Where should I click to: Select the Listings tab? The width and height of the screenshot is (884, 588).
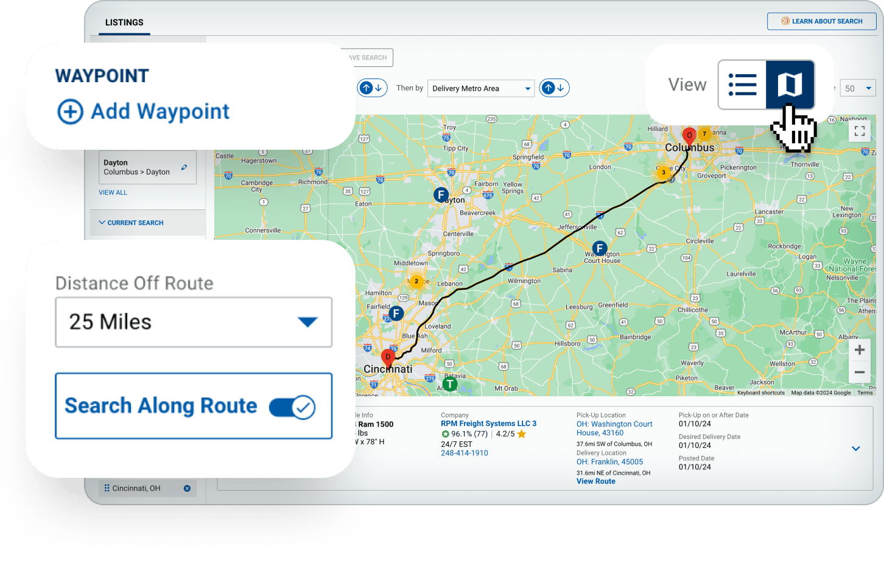[x=124, y=23]
